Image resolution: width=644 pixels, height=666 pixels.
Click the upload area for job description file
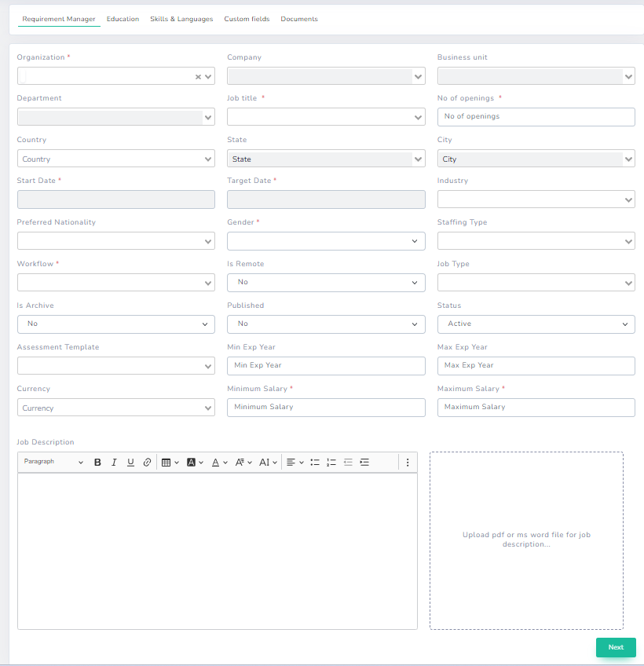point(526,540)
